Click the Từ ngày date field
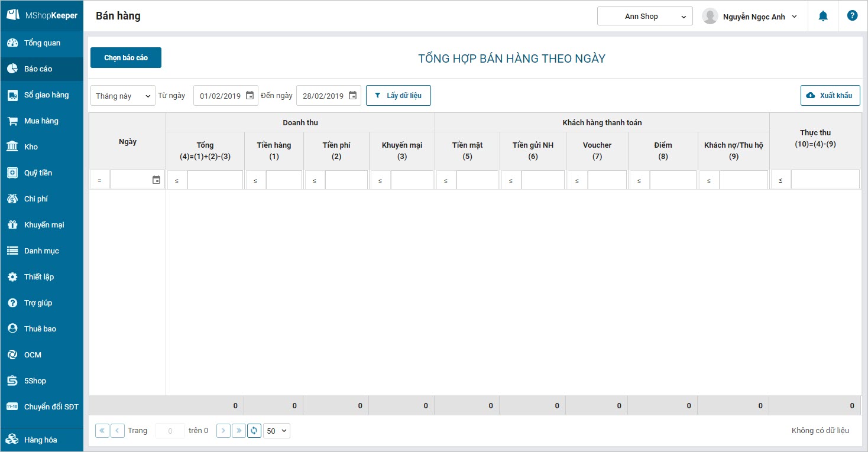This screenshot has width=868, height=452. (226, 96)
